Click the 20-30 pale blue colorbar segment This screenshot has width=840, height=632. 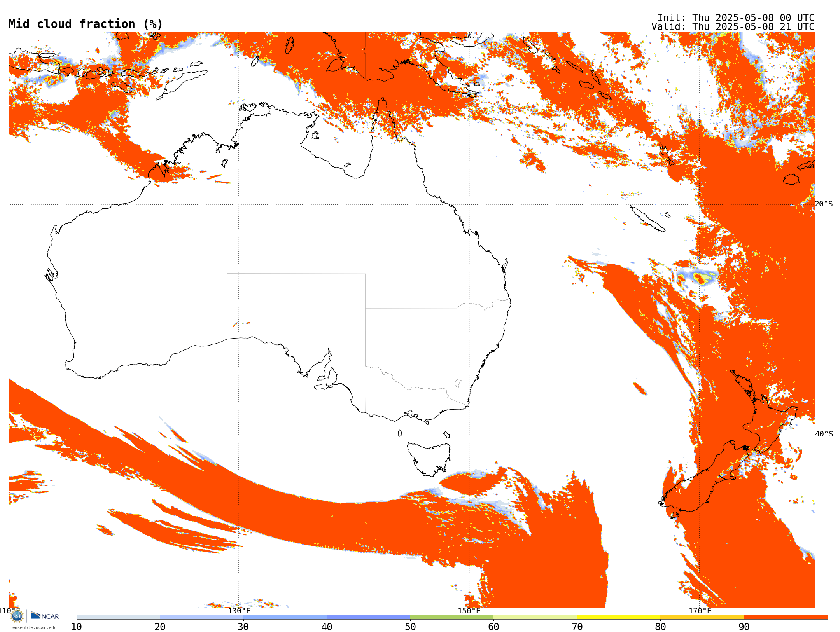(x=201, y=617)
